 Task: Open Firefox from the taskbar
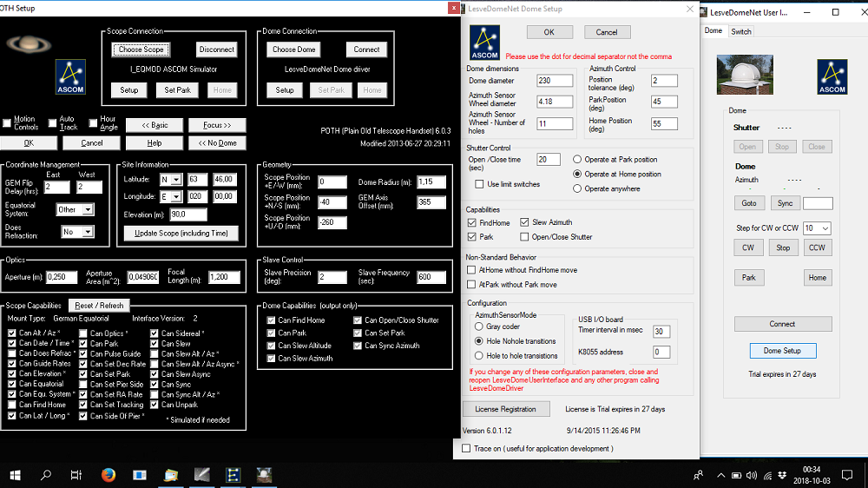[x=108, y=475]
